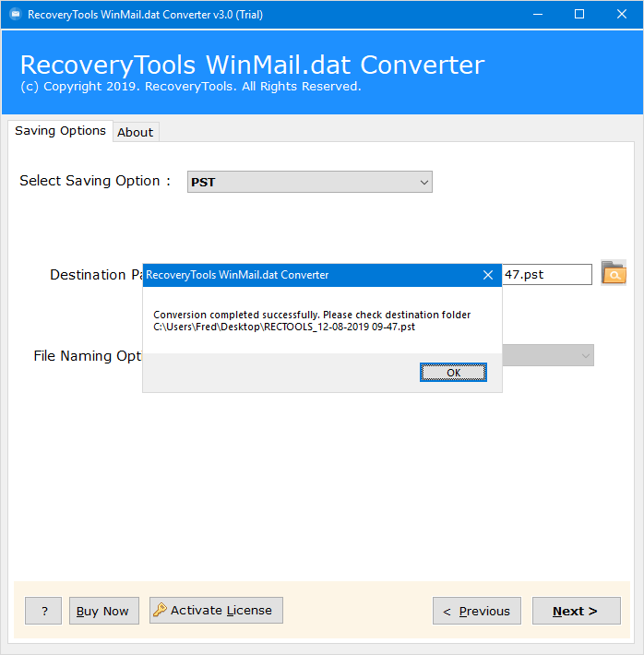
Task: Click the Buy Now button
Action: [103, 611]
